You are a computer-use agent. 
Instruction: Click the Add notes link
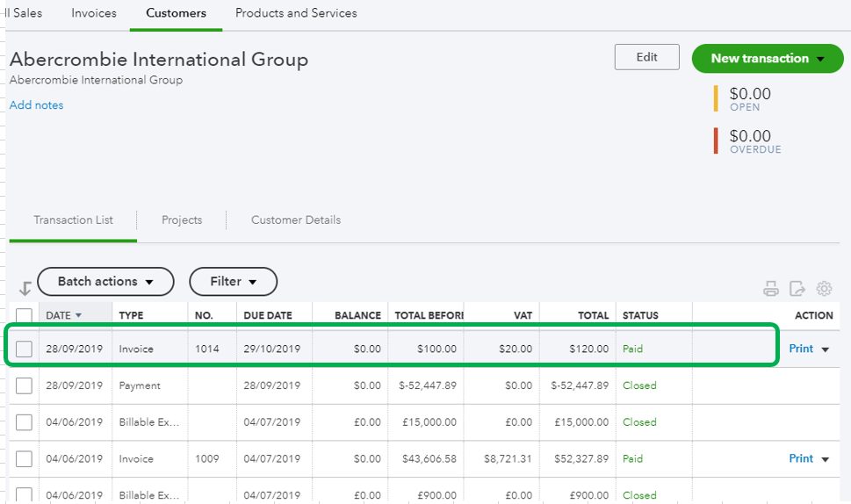pyautogui.click(x=37, y=105)
